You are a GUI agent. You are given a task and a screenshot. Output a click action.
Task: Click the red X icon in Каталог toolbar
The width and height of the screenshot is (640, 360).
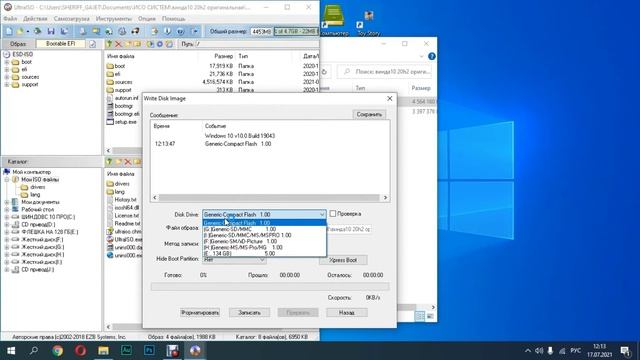click(x=128, y=162)
